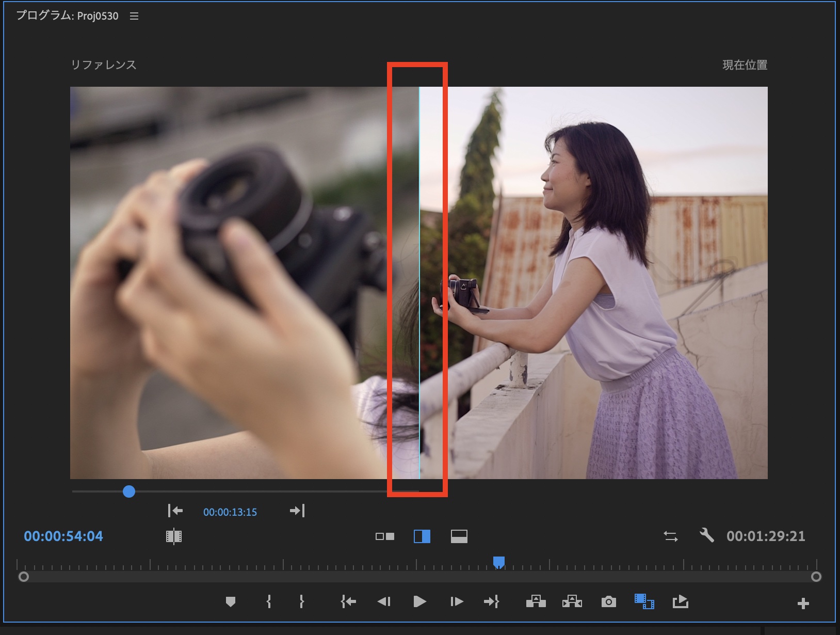The width and height of the screenshot is (840, 635).
Task: Open the Program monitor panel menu
Action: pyautogui.click(x=134, y=17)
